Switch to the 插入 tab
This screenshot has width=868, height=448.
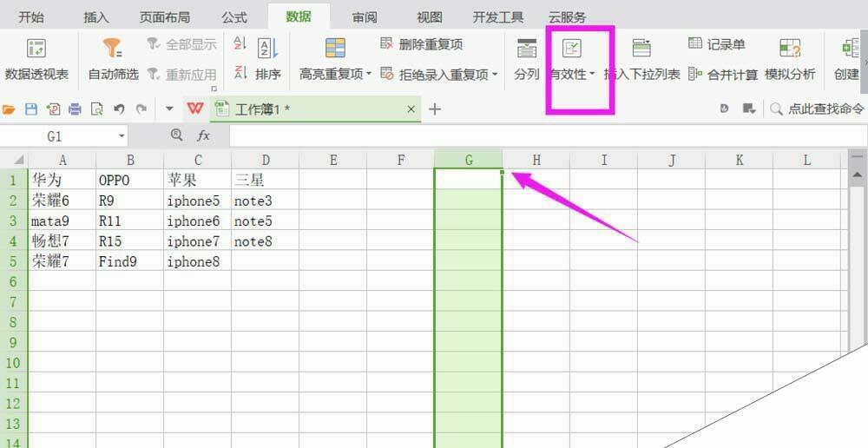(96, 17)
